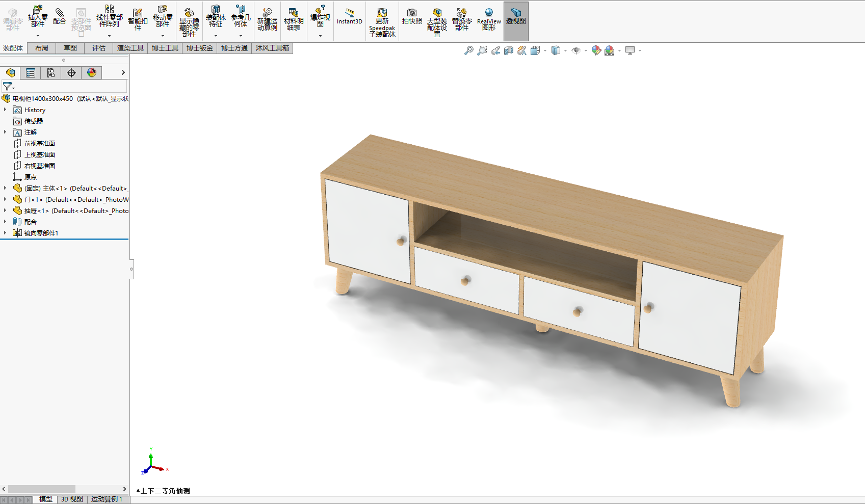Toggle Instant3D mode
865x504 pixels.
pos(350,16)
